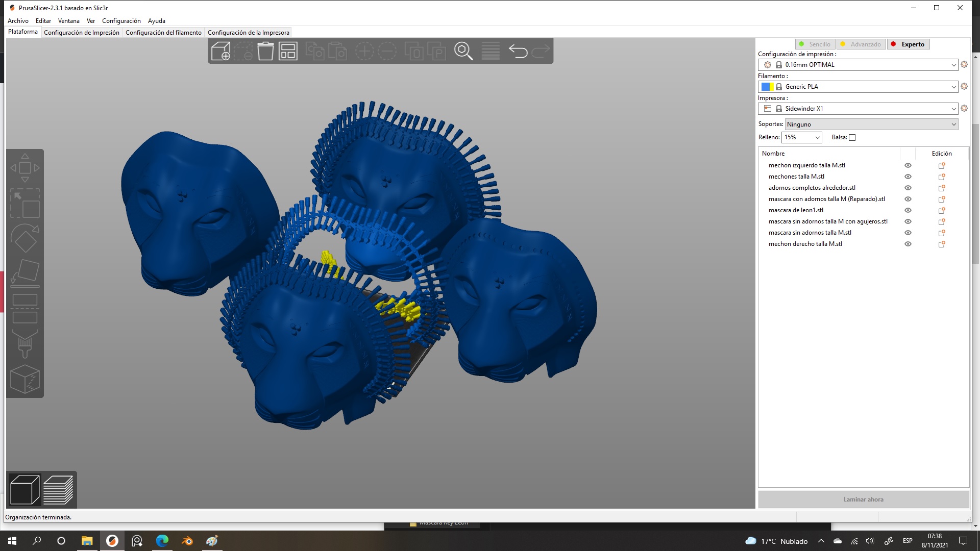
Task: Switch to Configuración del filamento tab
Action: coord(163,33)
